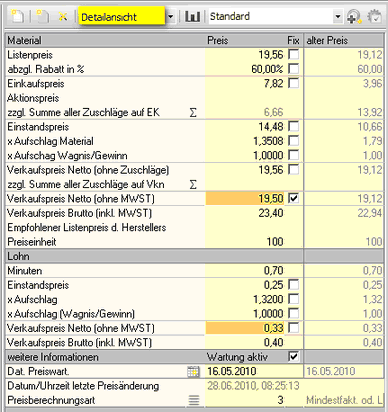
Task: Open the Standard combo box dropdown
Action: (x=338, y=16)
